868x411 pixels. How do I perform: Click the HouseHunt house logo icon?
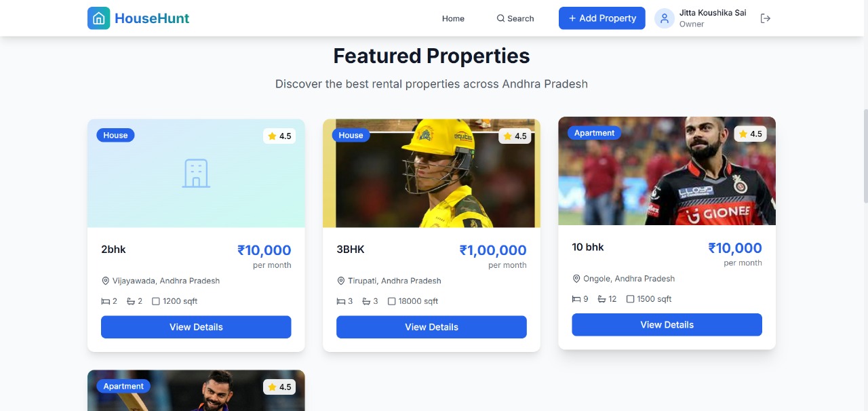click(x=98, y=18)
